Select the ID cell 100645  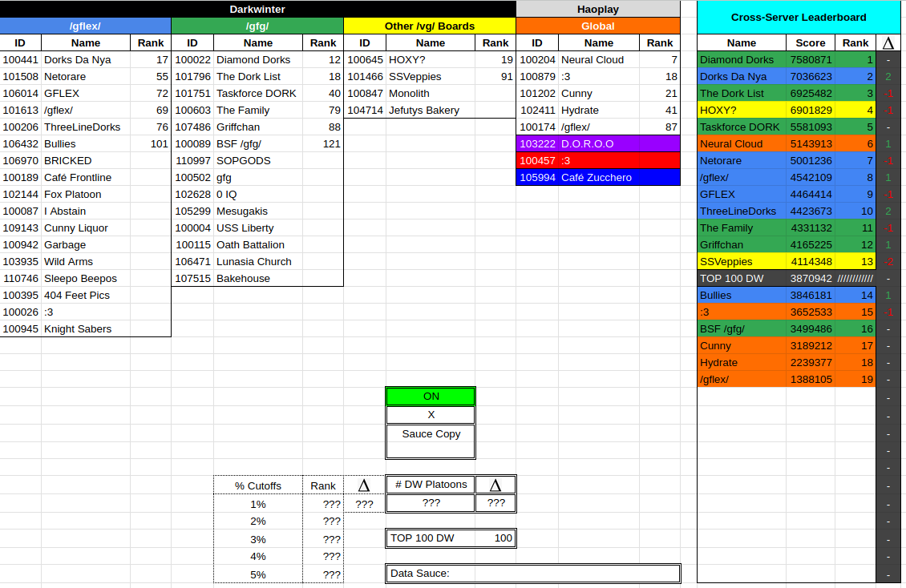(365, 60)
